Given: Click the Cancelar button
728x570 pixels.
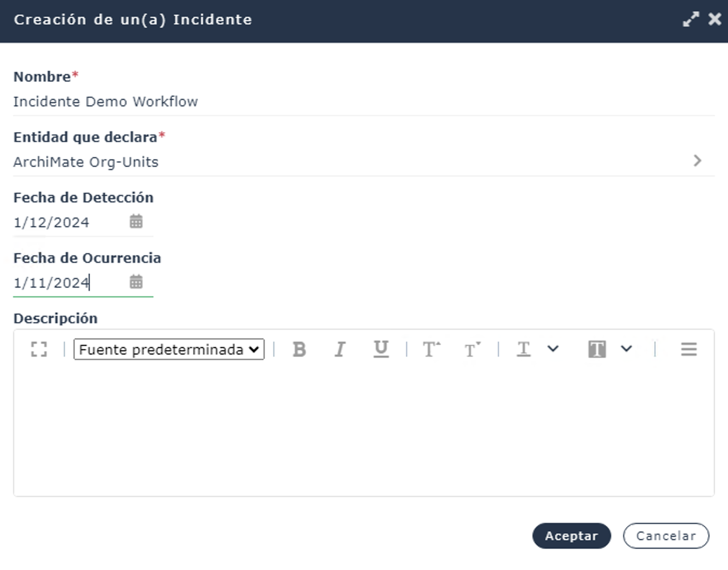Looking at the screenshot, I should pos(666,535).
